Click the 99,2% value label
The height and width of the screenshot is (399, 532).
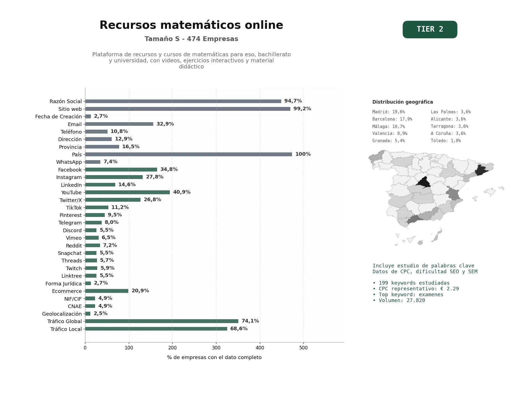pos(302,109)
